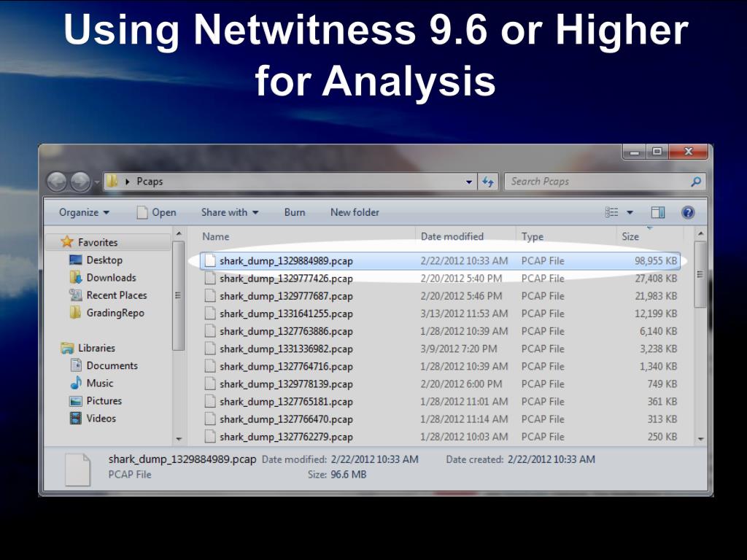Select file shark_dump_1327763886.pcap

click(x=440, y=332)
